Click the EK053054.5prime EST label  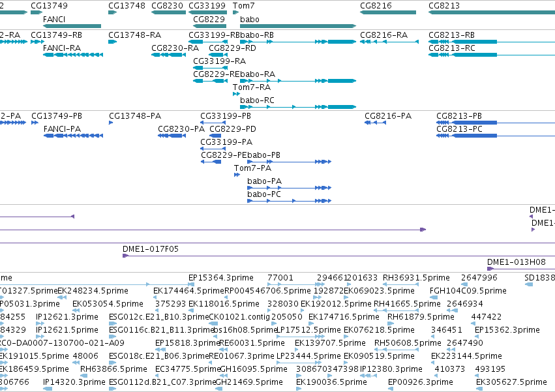108,304
